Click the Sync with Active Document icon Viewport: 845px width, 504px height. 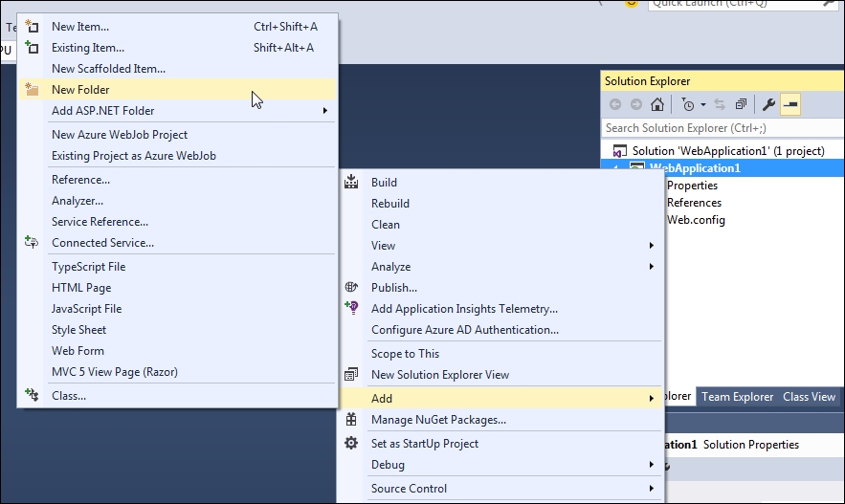[720, 104]
